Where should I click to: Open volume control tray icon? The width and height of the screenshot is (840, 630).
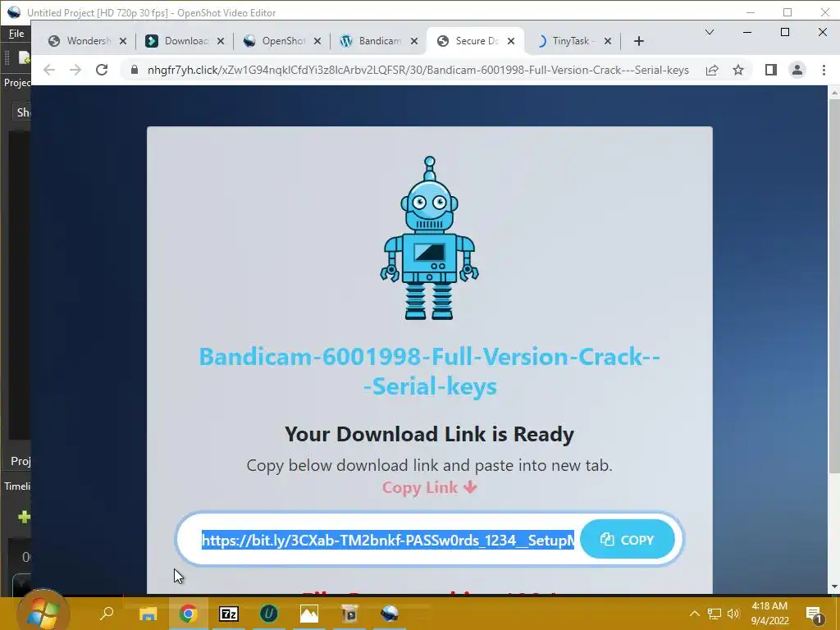733,614
